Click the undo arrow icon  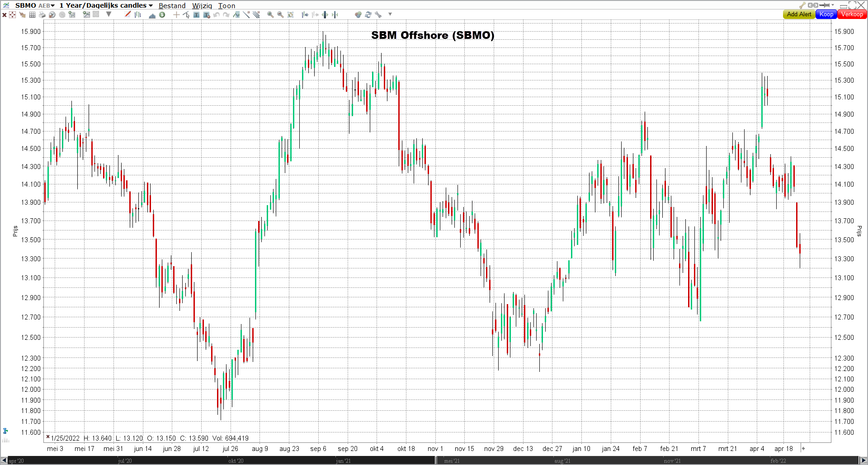216,15
